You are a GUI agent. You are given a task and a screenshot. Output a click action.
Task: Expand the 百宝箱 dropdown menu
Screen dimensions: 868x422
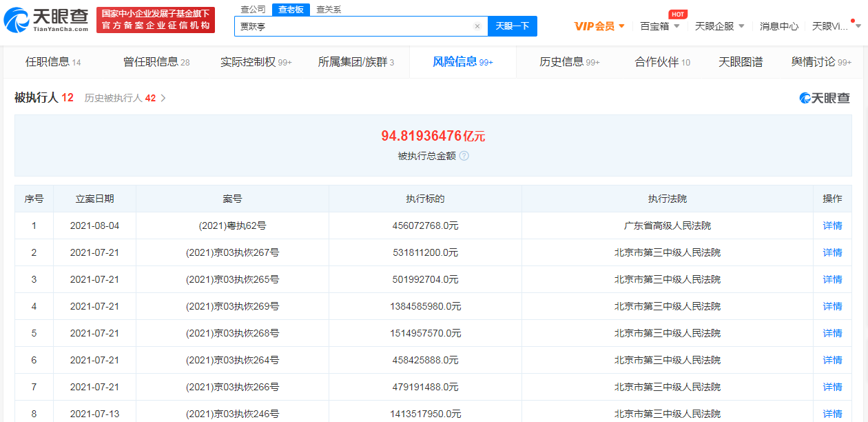point(655,25)
